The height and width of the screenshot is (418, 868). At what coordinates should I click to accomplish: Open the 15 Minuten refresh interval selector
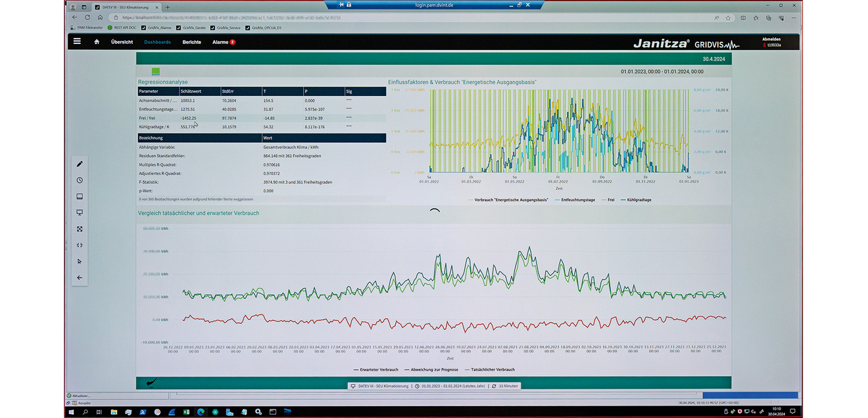pos(506,386)
